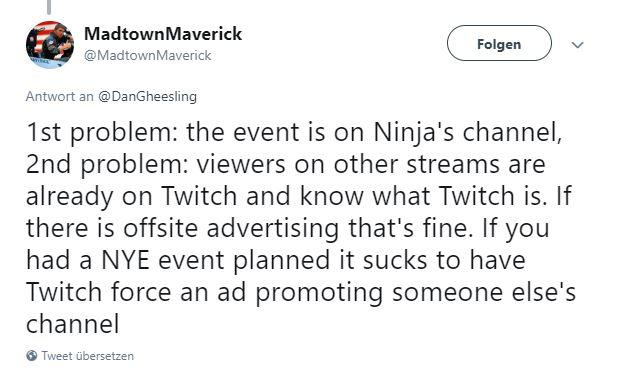This screenshot has height=378, width=618.
Task: Click the "Antwort an" reply label
Action: coord(60,97)
